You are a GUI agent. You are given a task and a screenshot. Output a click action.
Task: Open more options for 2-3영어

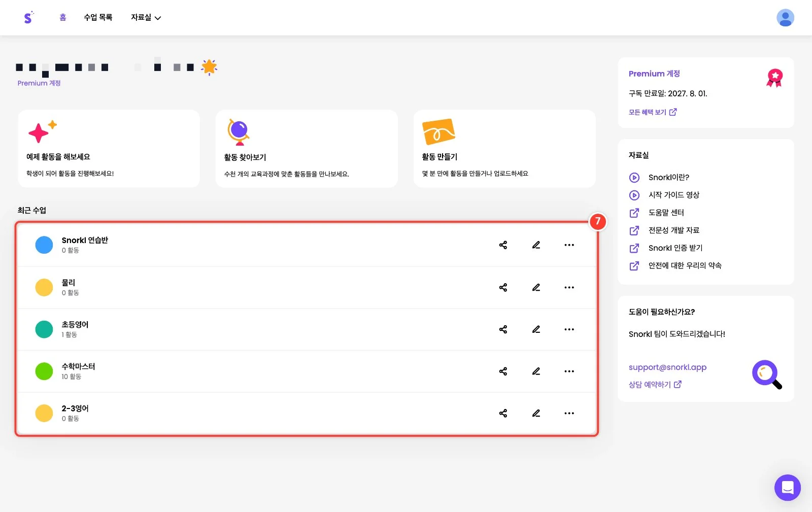pyautogui.click(x=569, y=413)
